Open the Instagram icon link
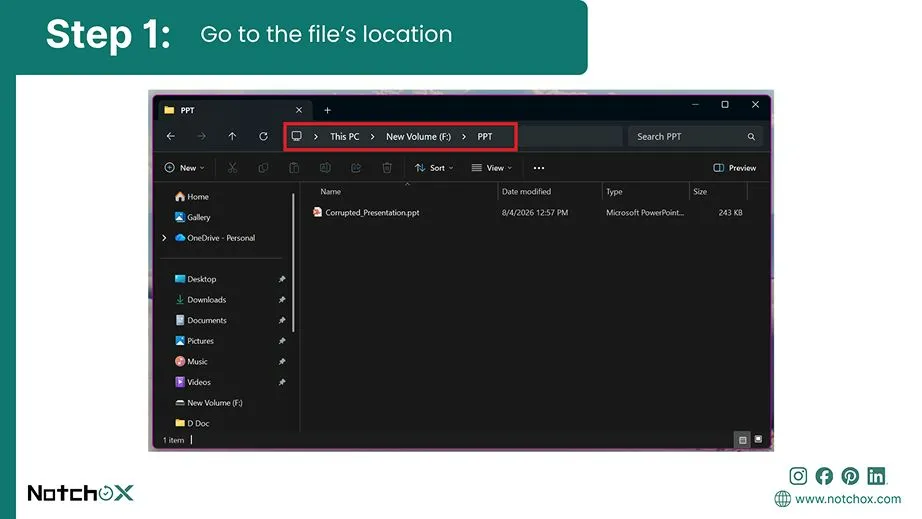The image size is (922, 519). tap(798, 476)
